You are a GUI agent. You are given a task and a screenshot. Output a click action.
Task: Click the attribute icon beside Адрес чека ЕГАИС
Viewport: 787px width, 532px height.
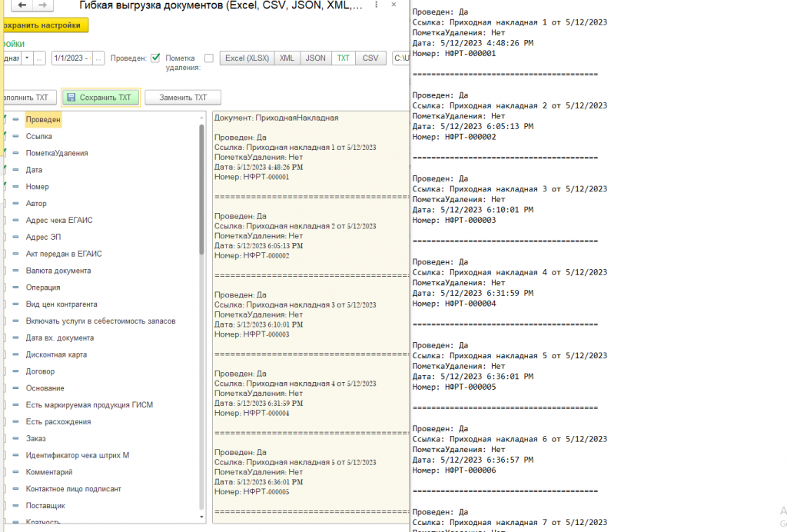[x=15, y=220]
